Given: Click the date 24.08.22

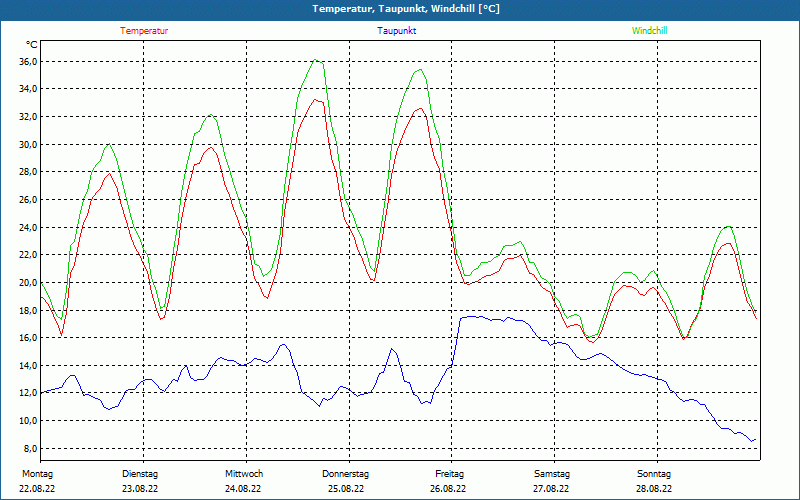Looking at the screenshot, I should pos(243,489).
